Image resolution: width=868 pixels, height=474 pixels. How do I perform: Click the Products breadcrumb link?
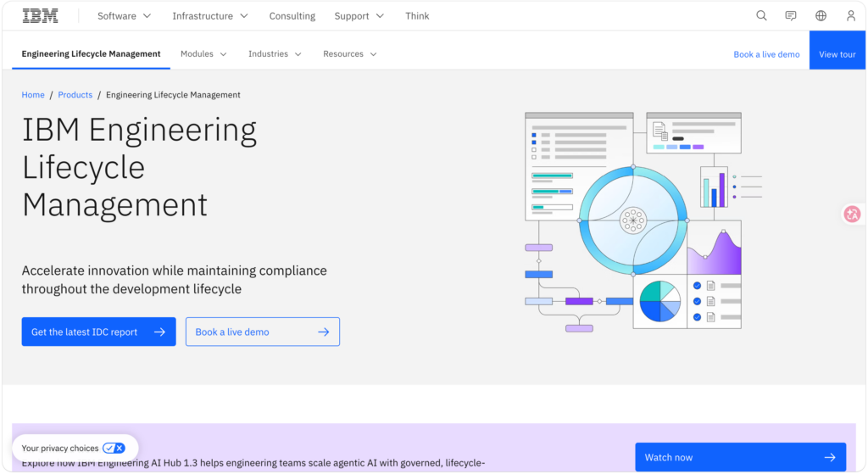click(x=75, y=95)
